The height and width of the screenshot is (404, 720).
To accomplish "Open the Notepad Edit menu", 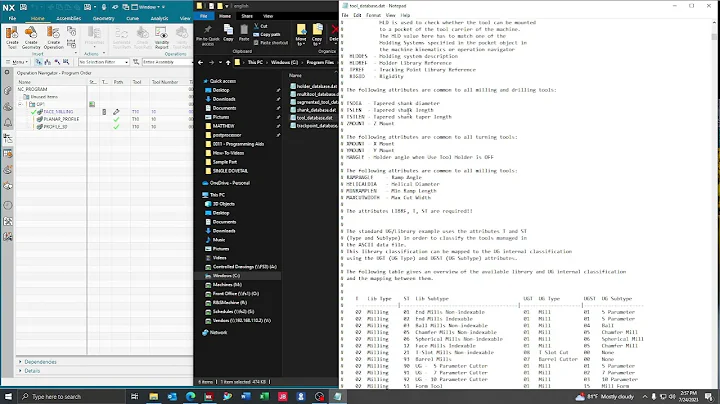I will click(357, 15).
